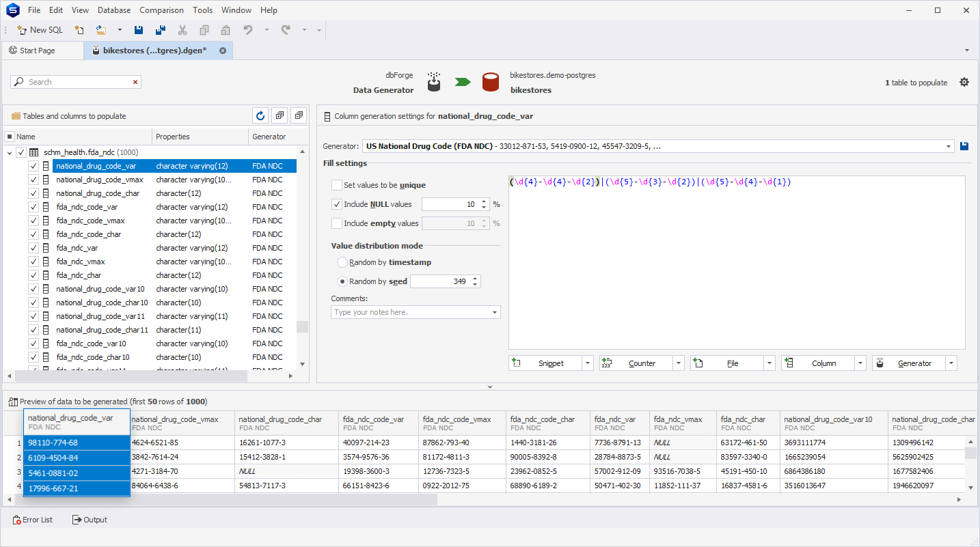The width and height of the screenshot is (980, 547).
Task: Close the bikestores dgen tab
Action: pos(223,51)
